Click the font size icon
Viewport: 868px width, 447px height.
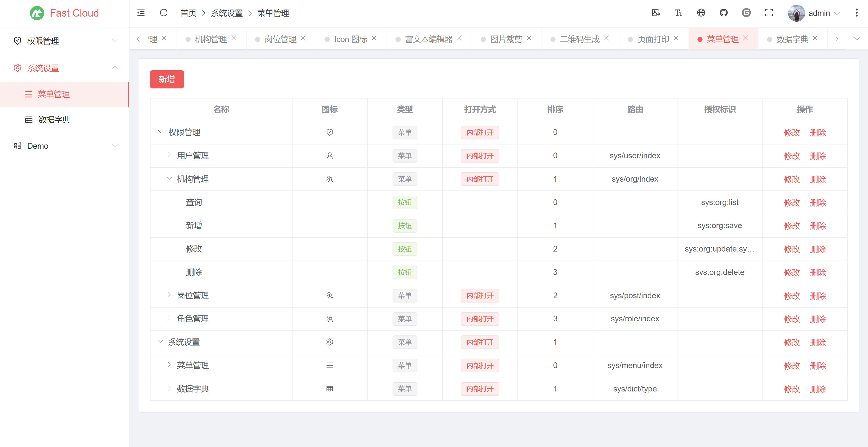[x=678, y=13]
